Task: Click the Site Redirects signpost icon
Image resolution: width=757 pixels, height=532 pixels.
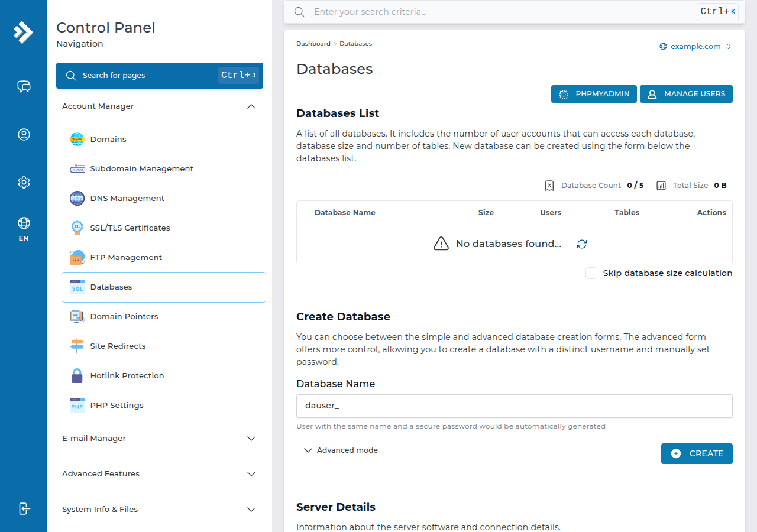Action: tap(77, 346)
